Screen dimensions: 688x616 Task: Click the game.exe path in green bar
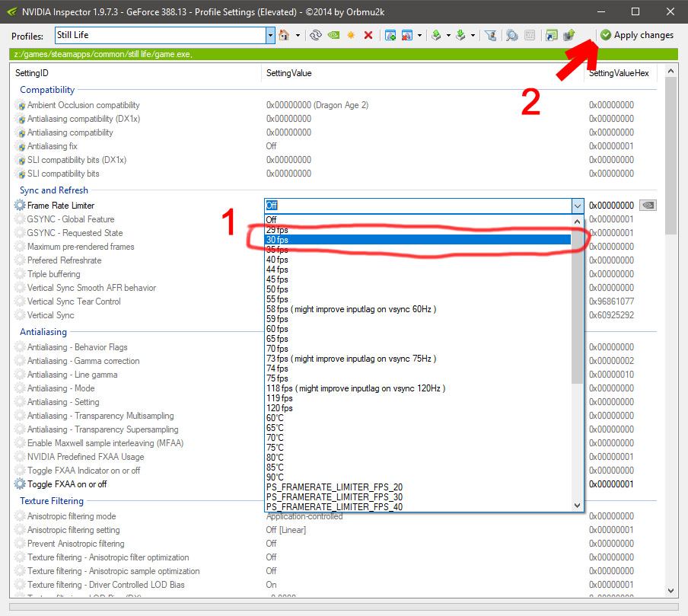pos(104,54)
